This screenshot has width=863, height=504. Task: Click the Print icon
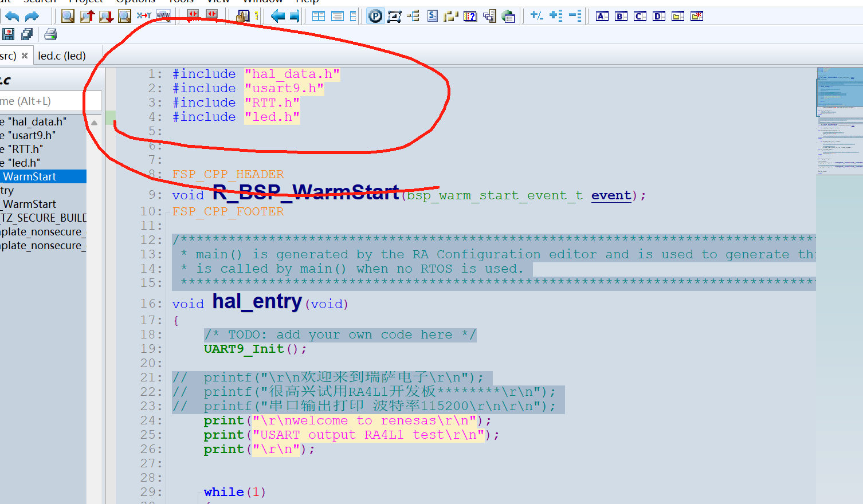tap(50, 34)
